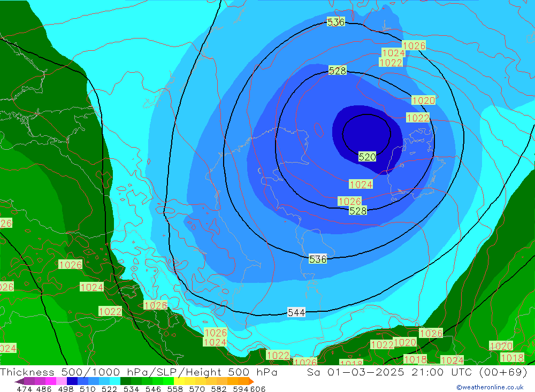Click the '(00+69)' forecast hour text
Viewport: 535px width, 392px height.
[x=503, y=372]
